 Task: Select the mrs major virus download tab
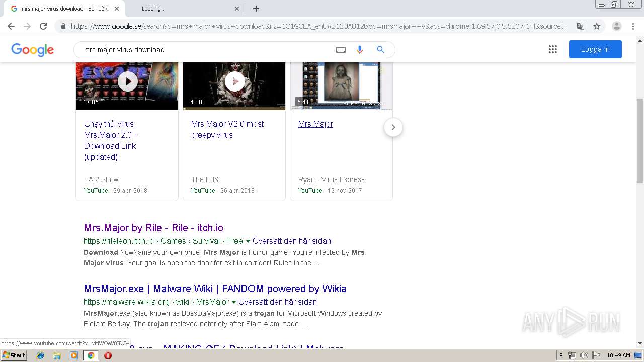[x=64, y=9]
